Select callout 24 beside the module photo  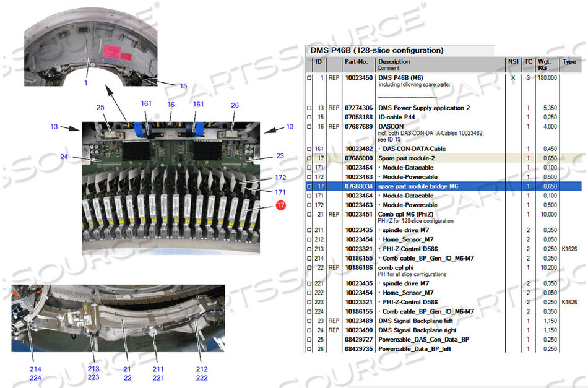point(64,157)
